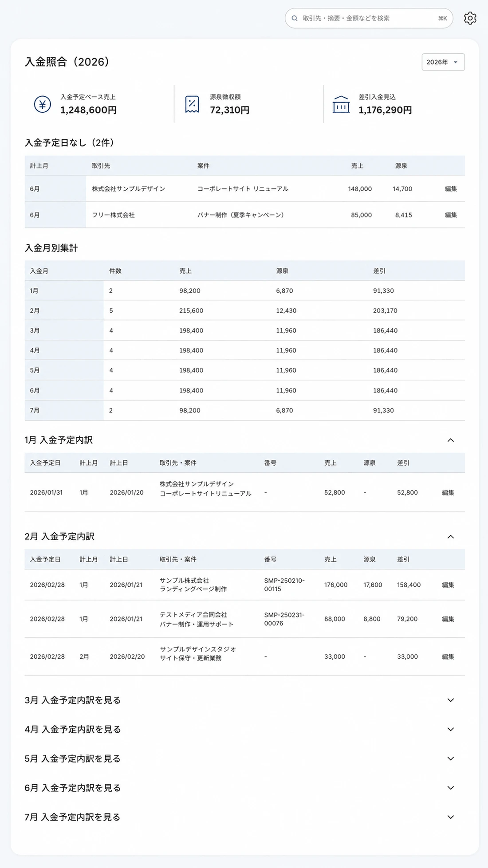Click the 入金照合（2026） page title
The height and width of the screenshot is (868, 488).
67,62
